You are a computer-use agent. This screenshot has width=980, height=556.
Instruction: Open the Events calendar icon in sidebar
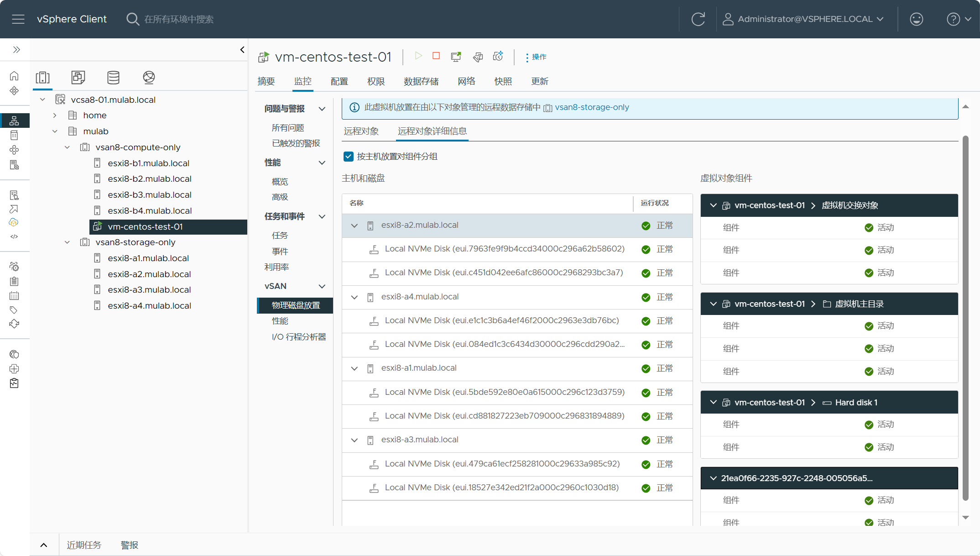14,296
